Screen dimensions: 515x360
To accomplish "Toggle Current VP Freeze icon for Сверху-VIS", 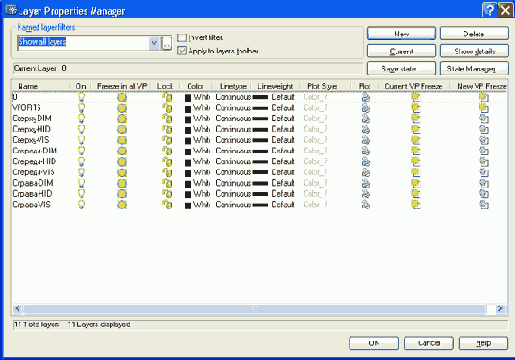I will click(x=415, y=140).
